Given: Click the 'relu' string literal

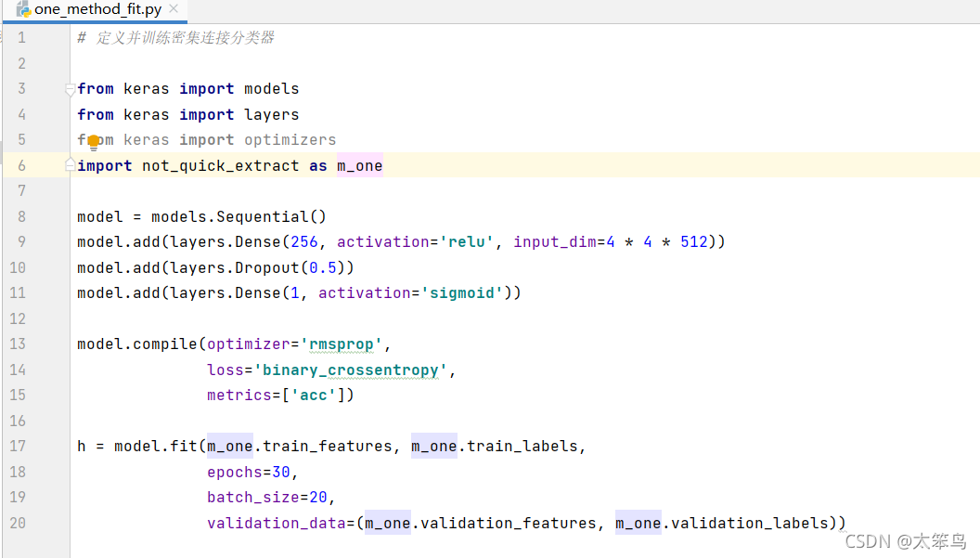Looking at the screenshot, I should [466, 242].
